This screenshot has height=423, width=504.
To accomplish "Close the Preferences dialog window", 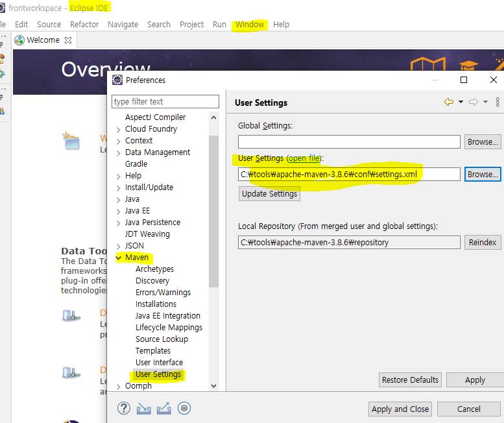I will [494, 80].
